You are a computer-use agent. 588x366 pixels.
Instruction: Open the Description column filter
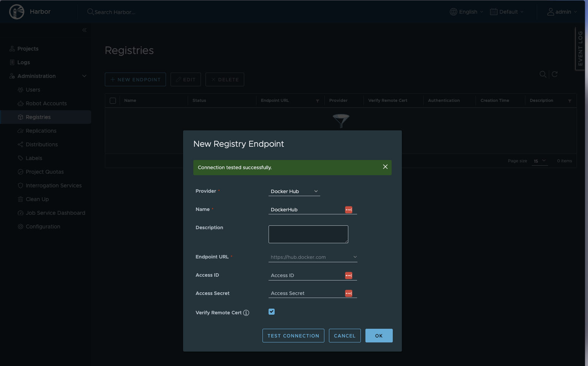[570, 101]
